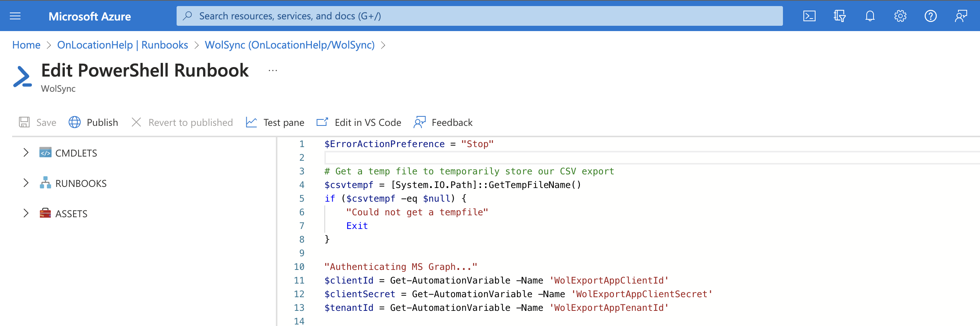Click the 'WolExportAppClientId' string
Image resolution: width=980 pixels, height=326 pixels.
pyautogui.click(x=609, y=281)
